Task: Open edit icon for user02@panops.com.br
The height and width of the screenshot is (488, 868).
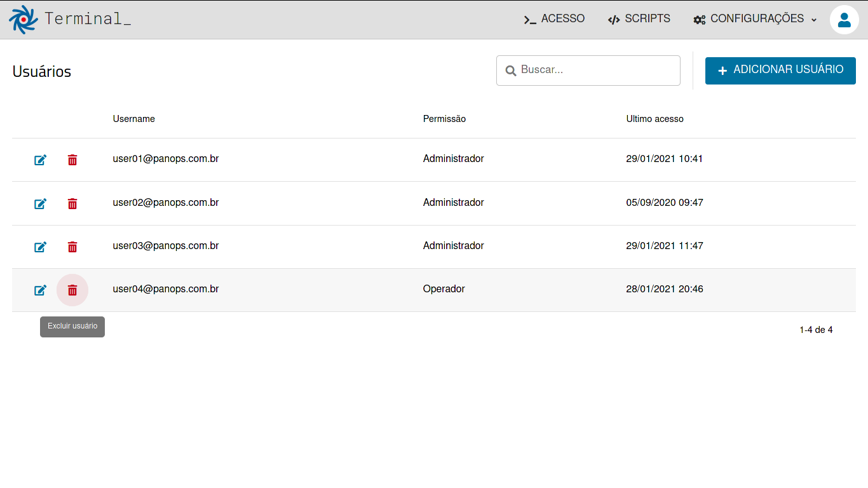Action: [x=40, y=203]
